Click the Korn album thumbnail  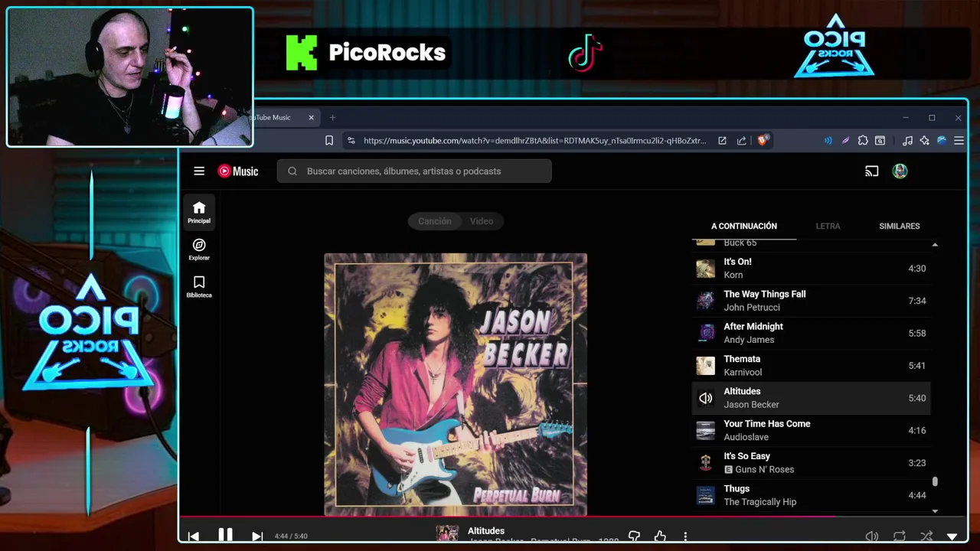(x=705, y=269)
